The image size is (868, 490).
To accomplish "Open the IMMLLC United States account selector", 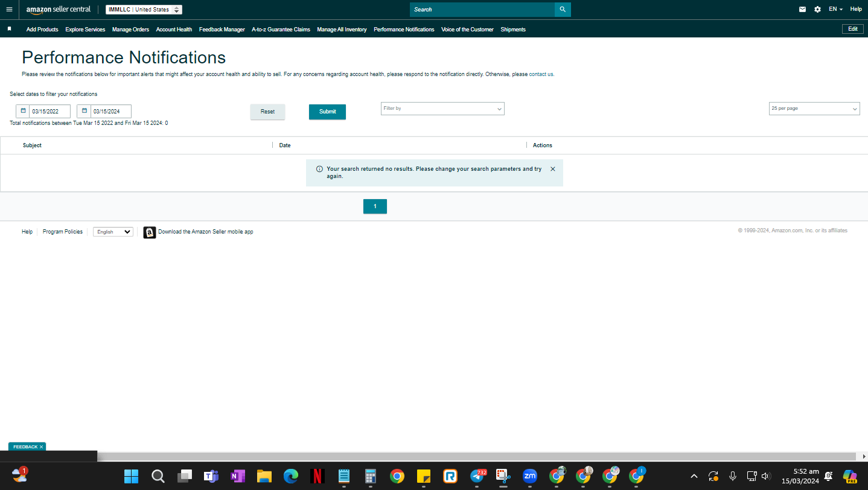I will pyautogui.click(x=144, y=10).
